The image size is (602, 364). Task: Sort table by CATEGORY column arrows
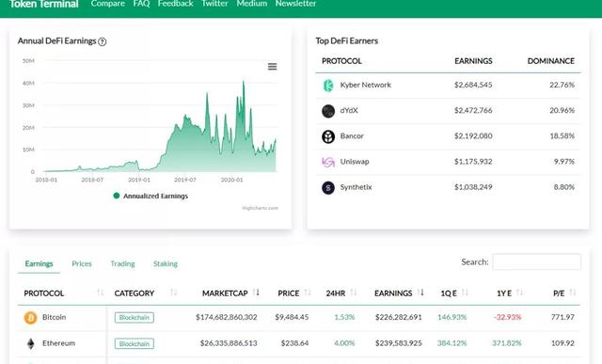(x=173, y=293)
